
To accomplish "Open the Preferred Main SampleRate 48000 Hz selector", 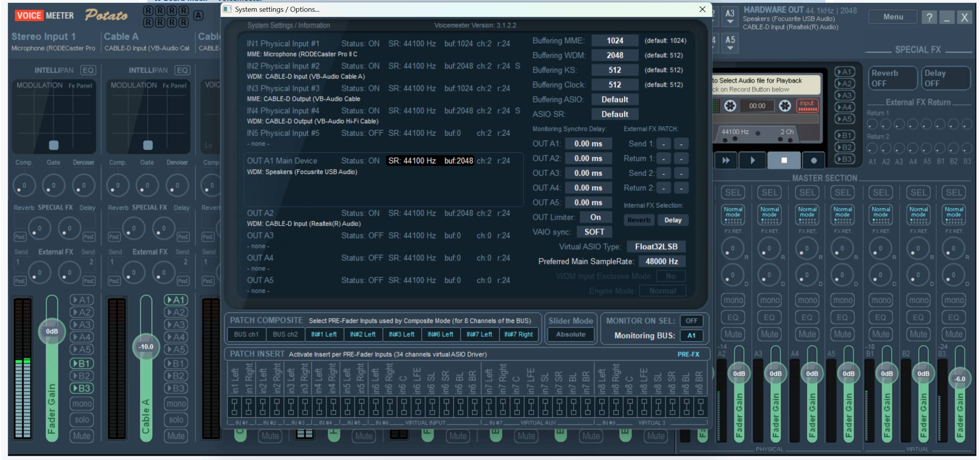I will point(662,261).
